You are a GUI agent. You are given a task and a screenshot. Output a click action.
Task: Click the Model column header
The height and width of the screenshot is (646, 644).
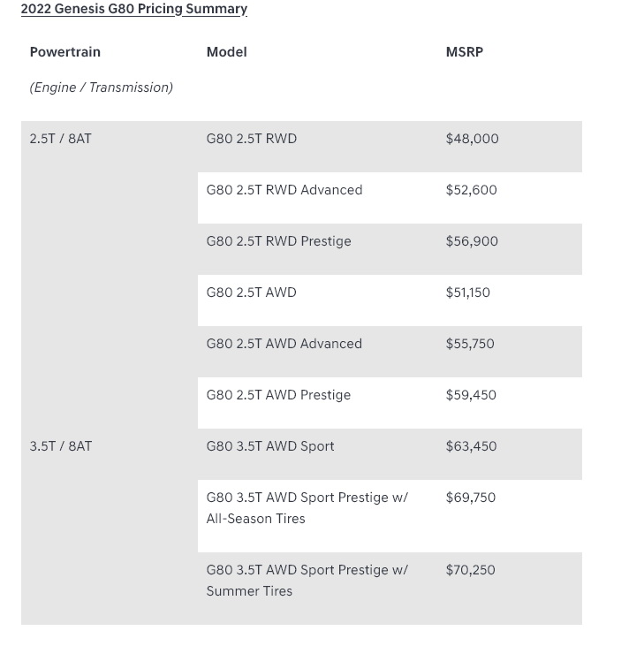pos(226,52)
